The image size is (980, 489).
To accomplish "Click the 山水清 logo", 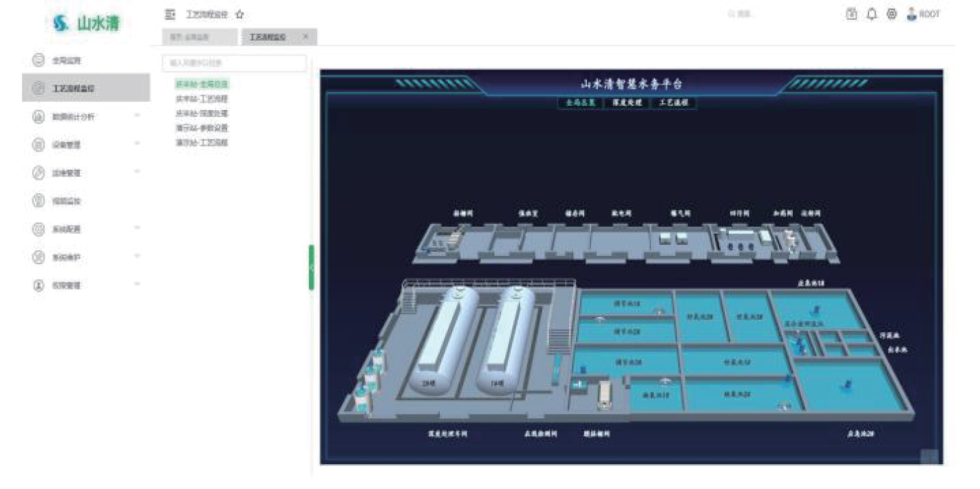I will pos(87,23).
